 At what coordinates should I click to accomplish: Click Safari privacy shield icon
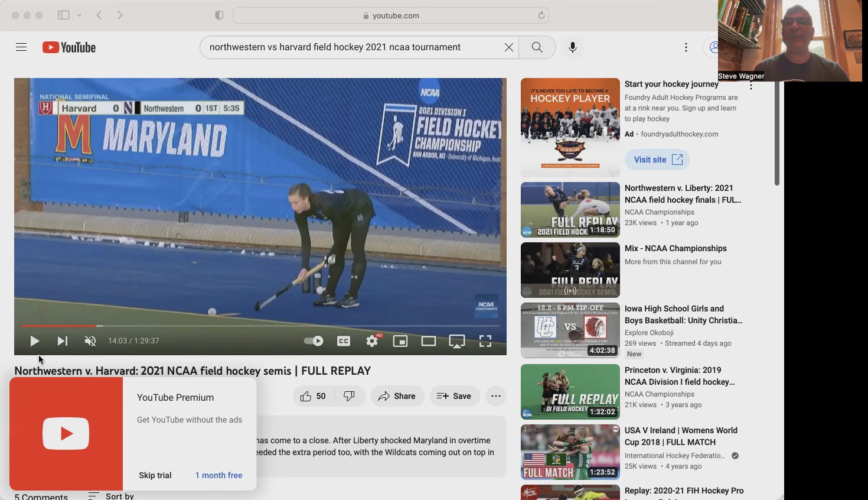coord(219,15)
